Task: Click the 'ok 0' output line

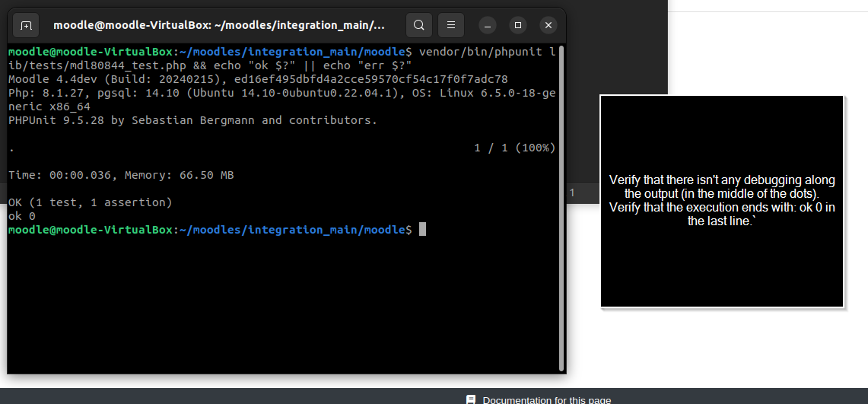Action: click(x=22, y=216)
